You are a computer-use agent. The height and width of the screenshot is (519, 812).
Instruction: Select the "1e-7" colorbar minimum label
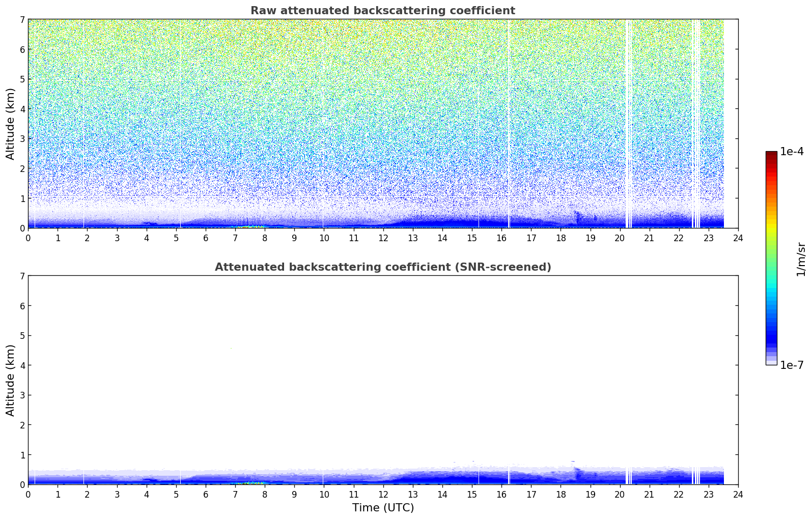pyautogui.click(x=792, y=365)
